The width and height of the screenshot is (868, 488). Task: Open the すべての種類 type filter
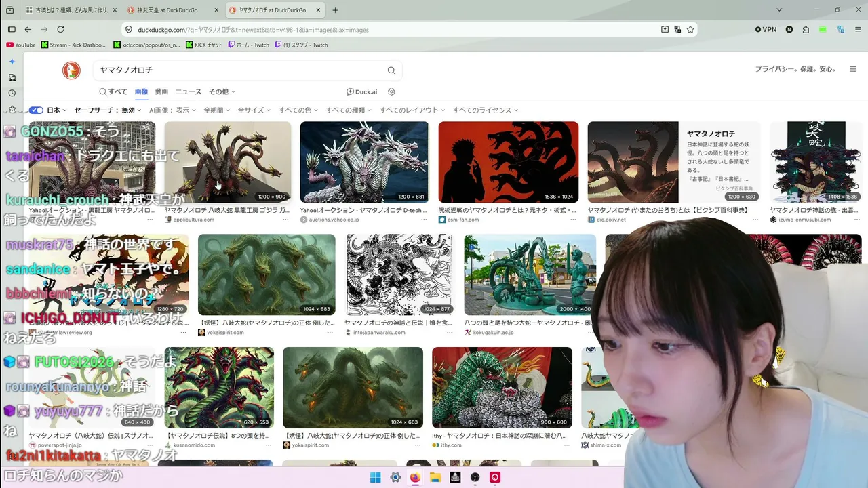tap(349, 110)
